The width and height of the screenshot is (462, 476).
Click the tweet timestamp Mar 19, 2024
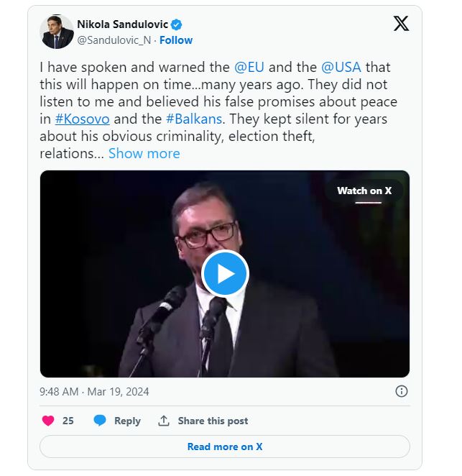pyautogui.click(x=94, y=392)
